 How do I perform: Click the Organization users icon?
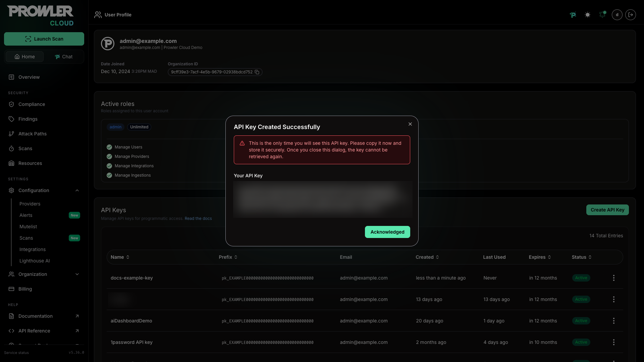pos(11,274)
